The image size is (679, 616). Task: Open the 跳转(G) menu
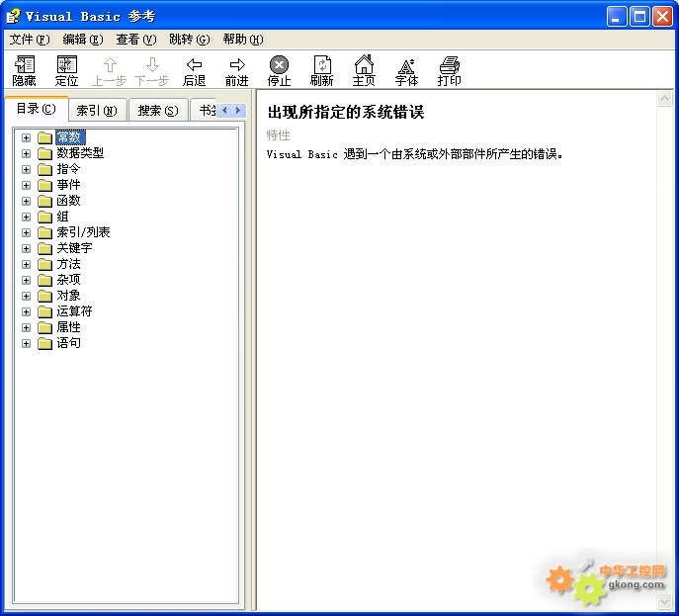coord(189,40)
